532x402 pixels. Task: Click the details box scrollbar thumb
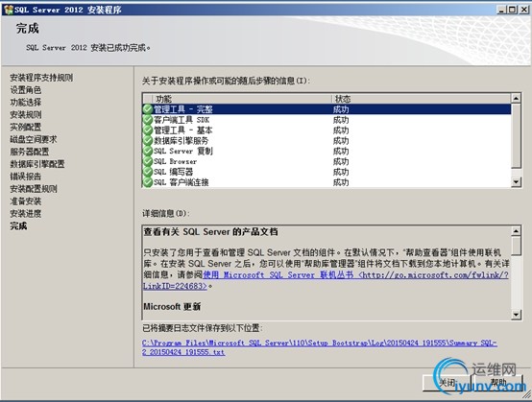516,246
